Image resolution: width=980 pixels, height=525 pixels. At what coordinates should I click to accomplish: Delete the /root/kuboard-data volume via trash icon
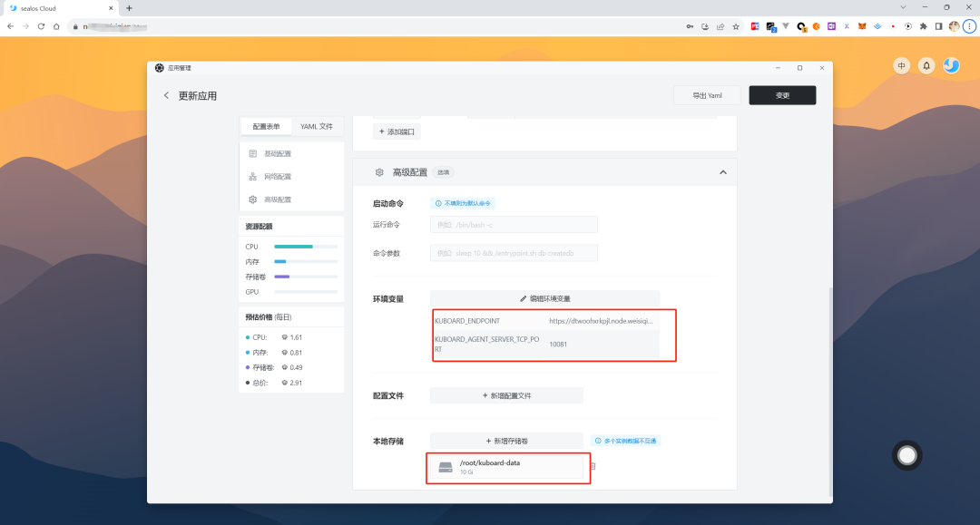pyautogui.click(x=593, y=466)
